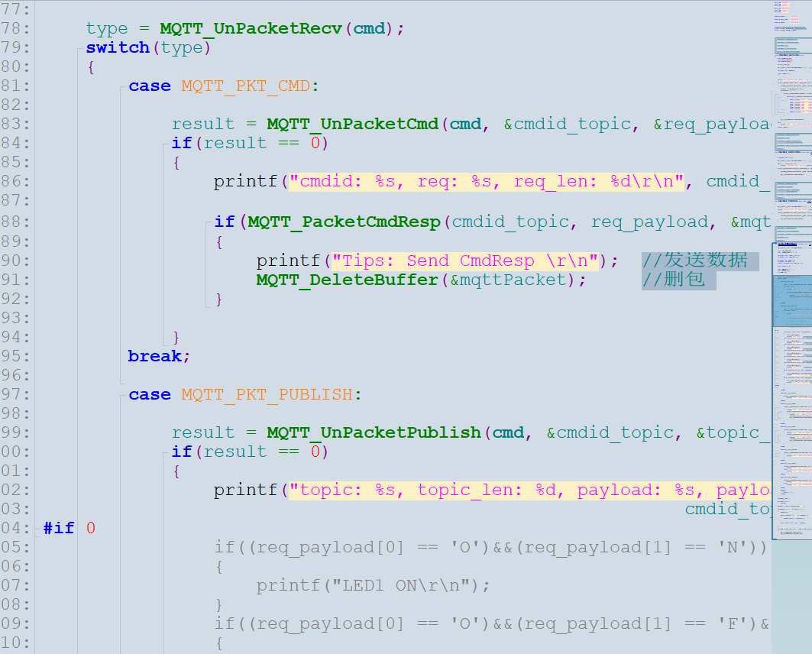Click line number 86 in the gutter
812x654 pixels.
pyautogui.click(x=15, y=182)
